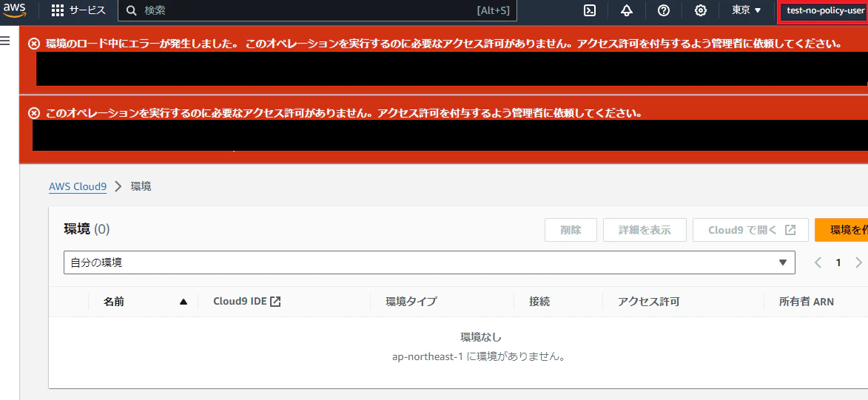Image resolution: width=868 pixels, height=400 pixels.
Task: Select page 1 in pagination
Action: (x=838, y=262)
